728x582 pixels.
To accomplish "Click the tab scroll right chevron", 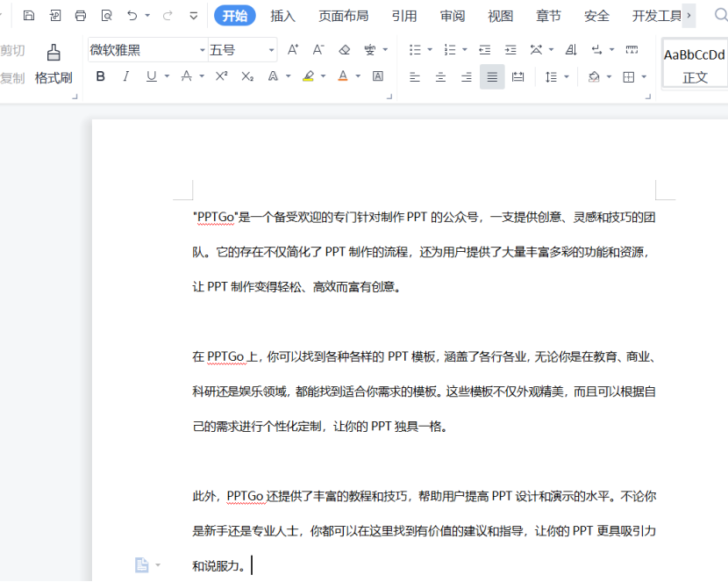I will [689, 15].
